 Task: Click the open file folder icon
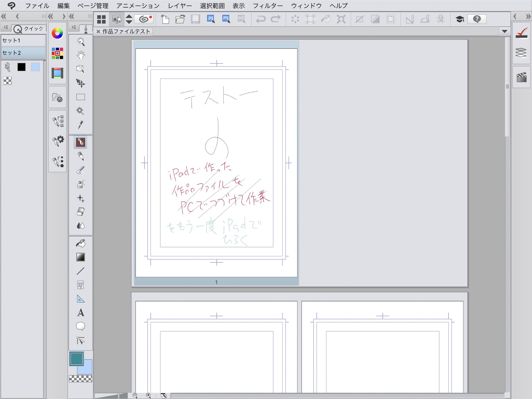pos(180,19)
